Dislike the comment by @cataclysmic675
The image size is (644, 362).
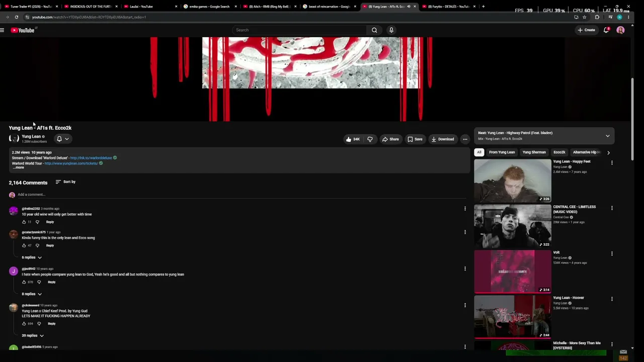(37, 245)
